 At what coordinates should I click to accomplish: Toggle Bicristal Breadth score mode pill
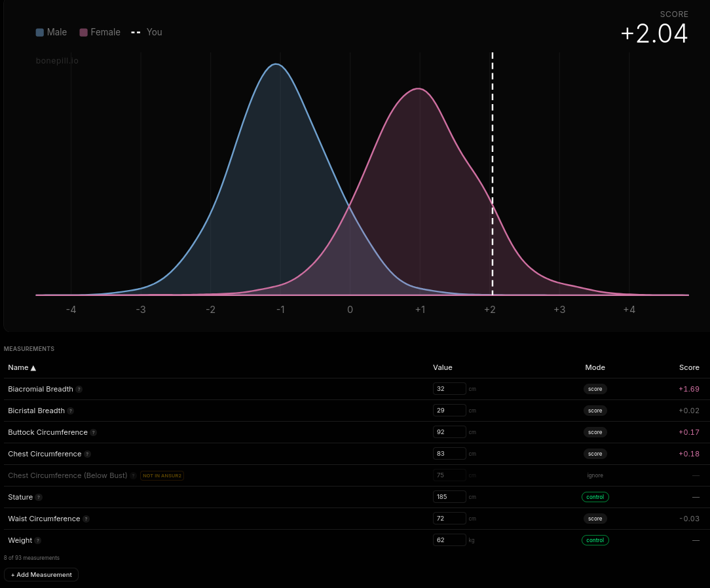pyautogui.click(x=595, y=411)
